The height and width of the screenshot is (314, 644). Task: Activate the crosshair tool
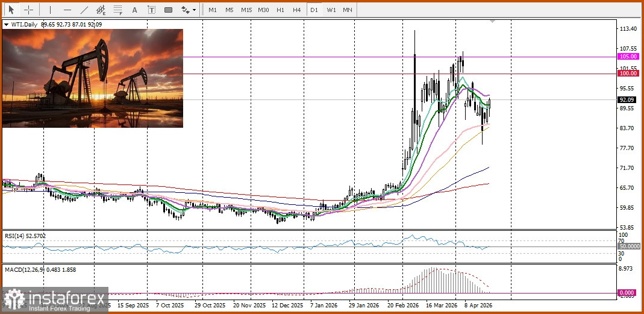[x=28, y=10]
